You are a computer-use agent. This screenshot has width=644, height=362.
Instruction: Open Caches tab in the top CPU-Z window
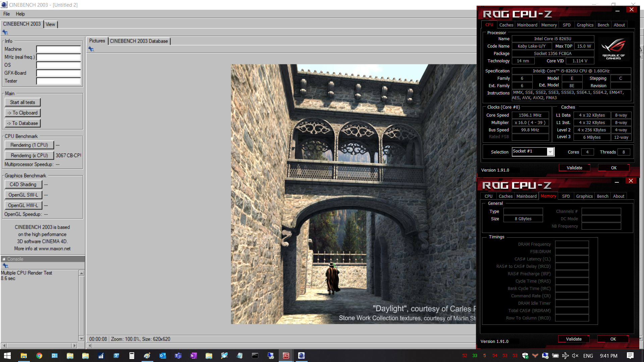pos(506,25)
